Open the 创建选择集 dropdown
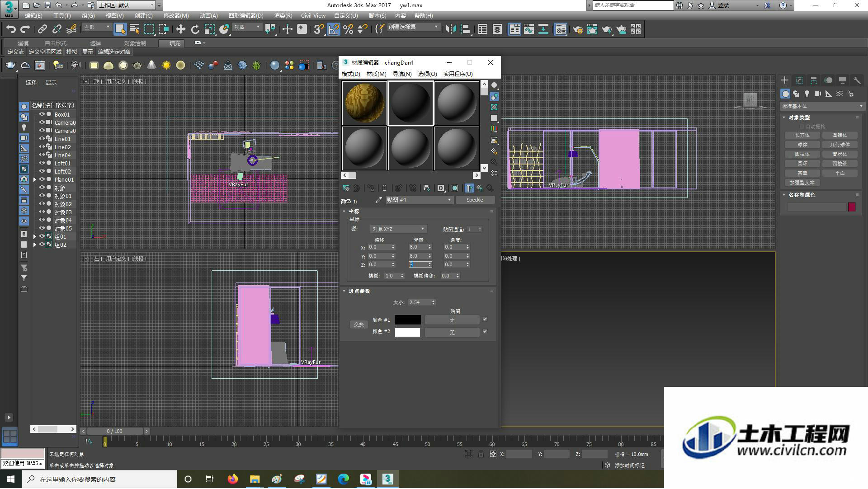Viewport: 868px width, 489px height. click(413, 27)
